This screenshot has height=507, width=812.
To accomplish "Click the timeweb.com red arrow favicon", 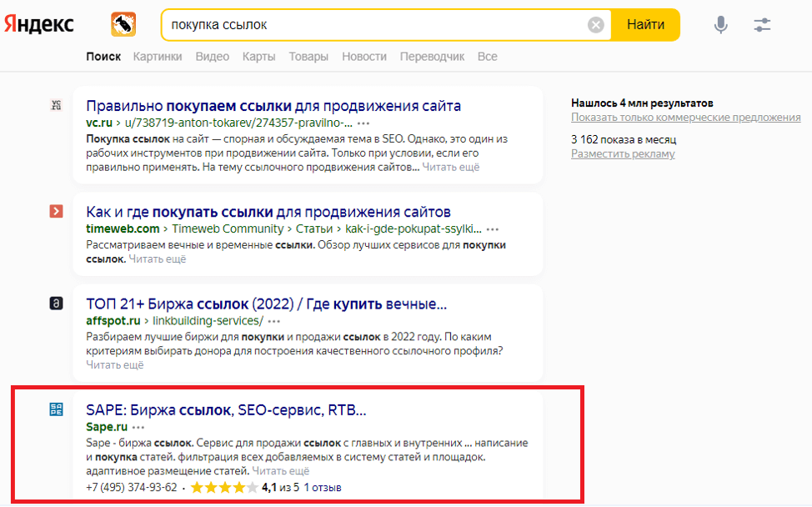I will pyautogui.click(x=56, y=211).
